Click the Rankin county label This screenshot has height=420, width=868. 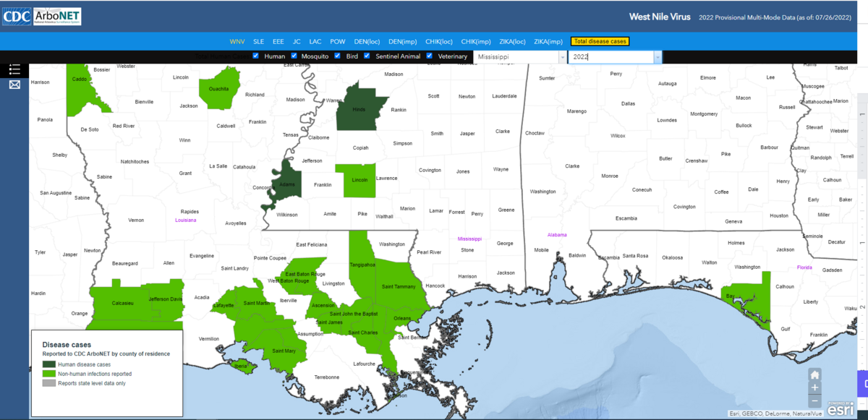tap(399, 111)
